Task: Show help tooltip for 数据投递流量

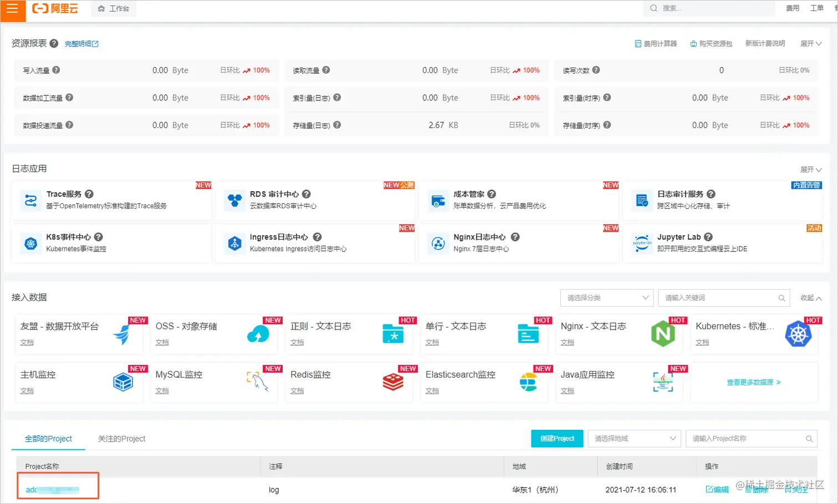Action: pos(69,125)
